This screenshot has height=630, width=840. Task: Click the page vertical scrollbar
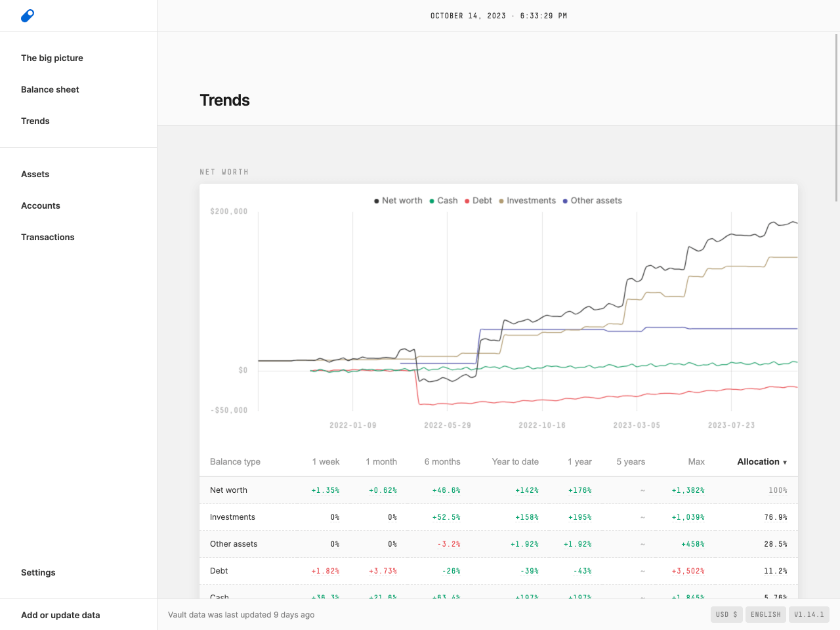(x=837, y=118)
